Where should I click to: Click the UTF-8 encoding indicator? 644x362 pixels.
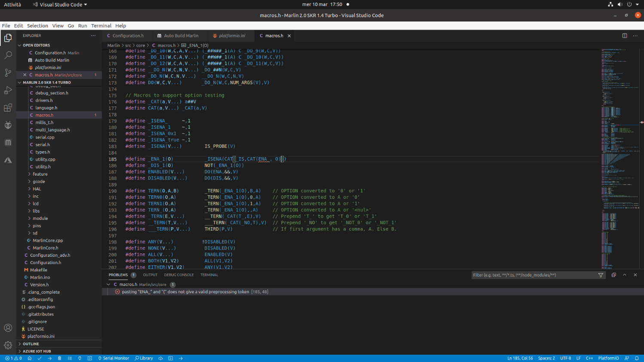565,358
